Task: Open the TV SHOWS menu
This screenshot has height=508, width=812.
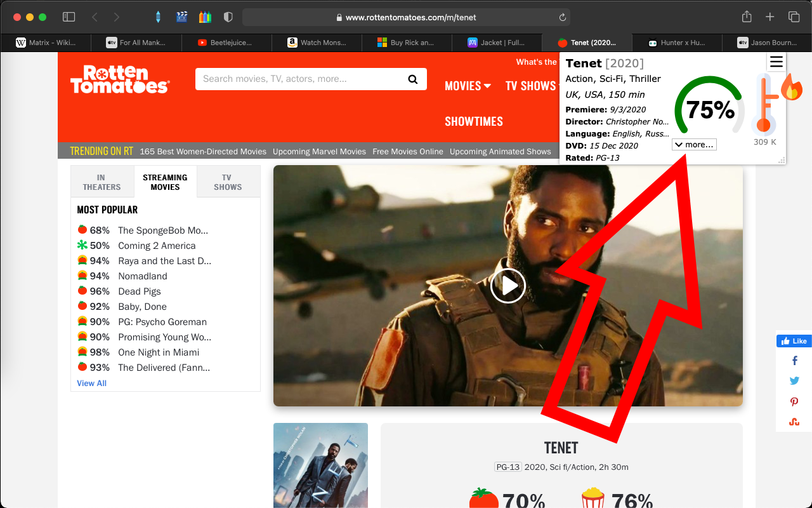Action: (x=531, y=86)
